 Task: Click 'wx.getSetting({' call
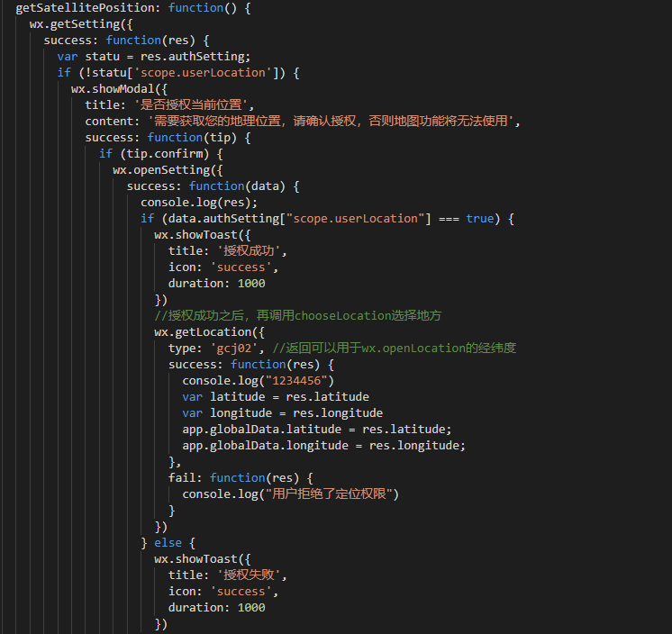pyautogui.click(x=81, y=24)
